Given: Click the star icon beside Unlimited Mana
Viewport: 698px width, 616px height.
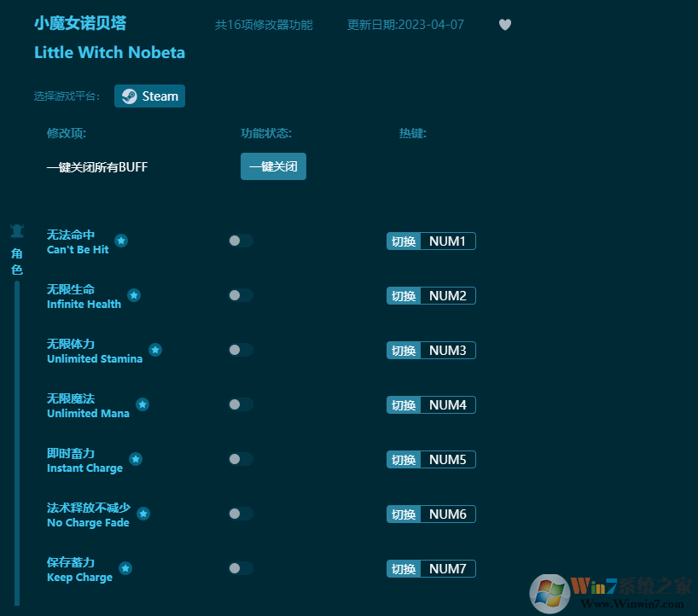Looking at the screenshot, I should (143, 404).
